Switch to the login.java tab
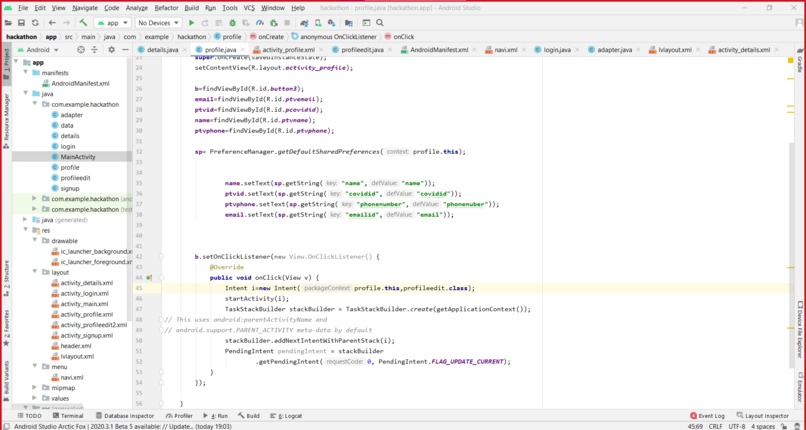806x430 pixels. coord(557,50)
